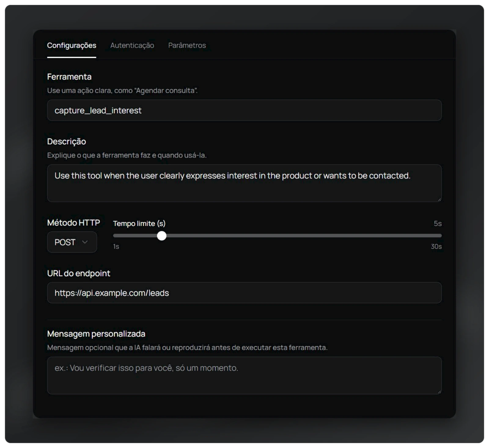Open the Autenticação tab
The width and height of the screenshot is (489, 448).
coord(132,45)
